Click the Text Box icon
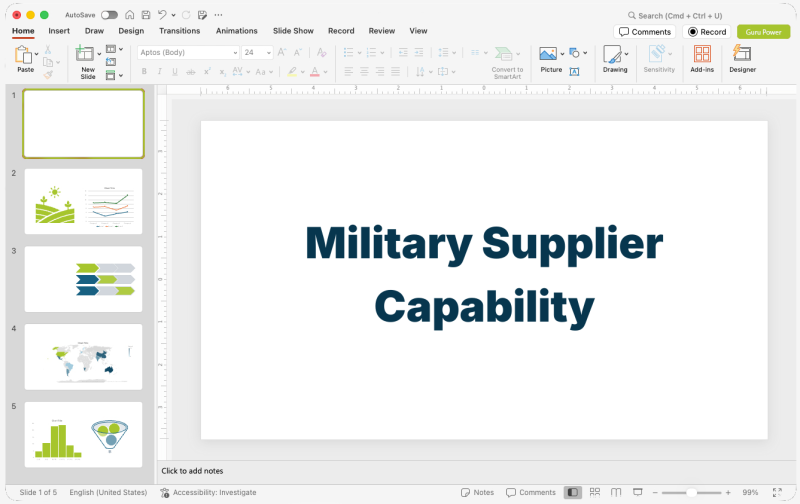Screen dimensions: 800x504 [x=574, y=72]
